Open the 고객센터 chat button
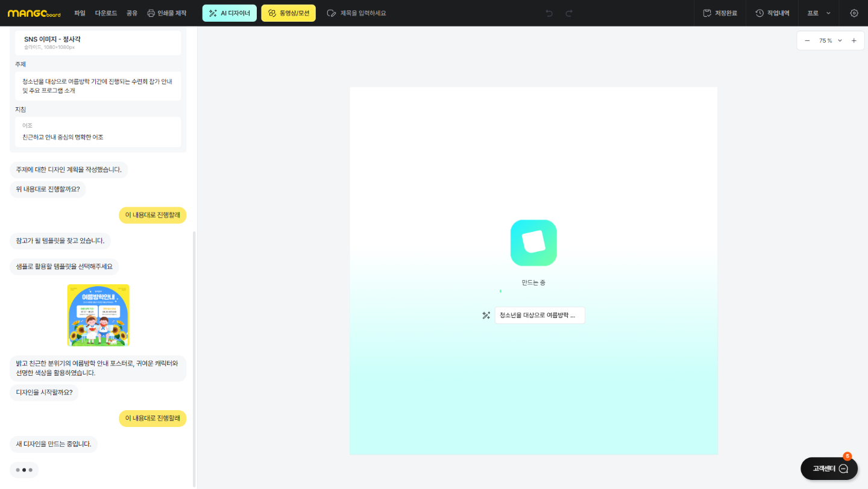The width and height of the screenshot is (868, 489). 829,469
